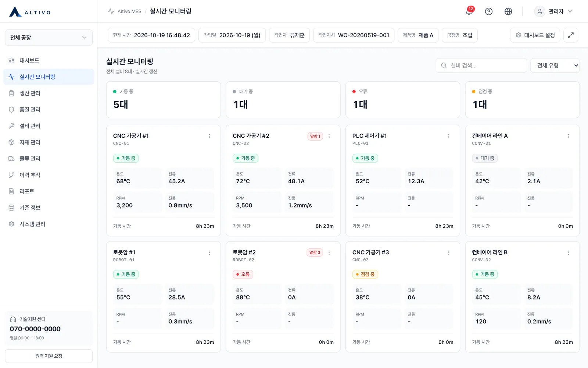Click the Altivo MES breadcrumb link
Screen dimensions: 588x368
click(x=129, y=11)
